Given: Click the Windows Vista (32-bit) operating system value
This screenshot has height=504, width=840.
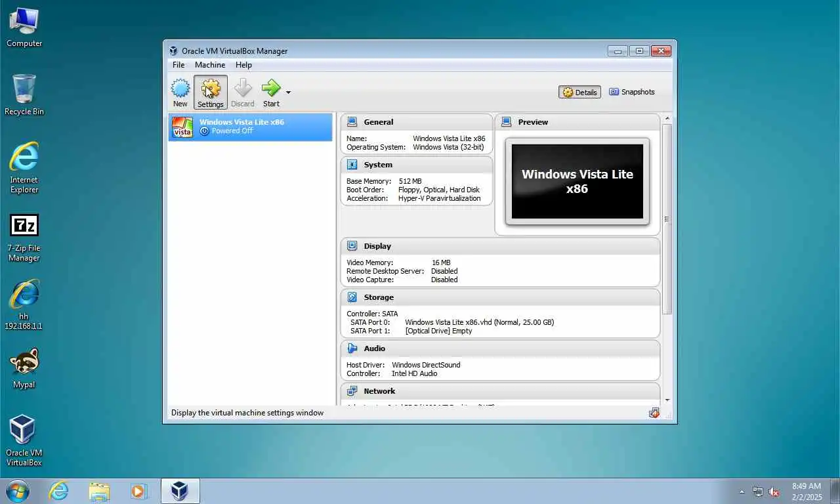Looking at the screenshot, I should click(x=448, y=147).
